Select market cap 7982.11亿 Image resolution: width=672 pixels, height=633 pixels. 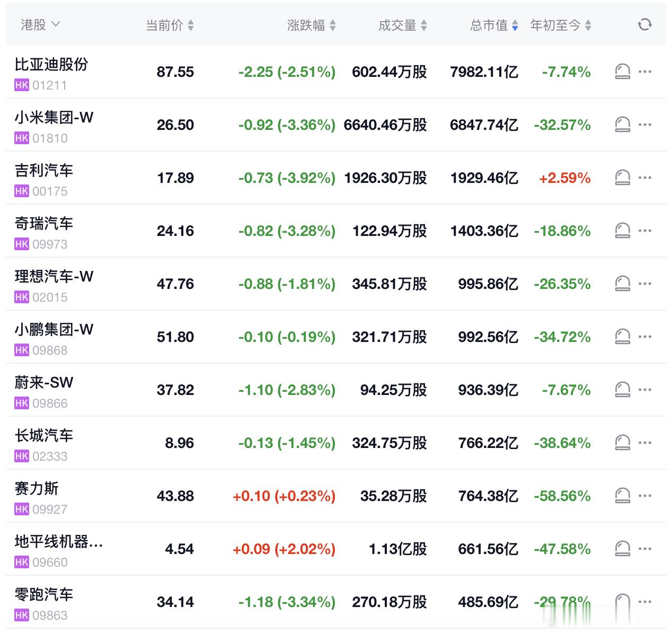click(484, 72)
